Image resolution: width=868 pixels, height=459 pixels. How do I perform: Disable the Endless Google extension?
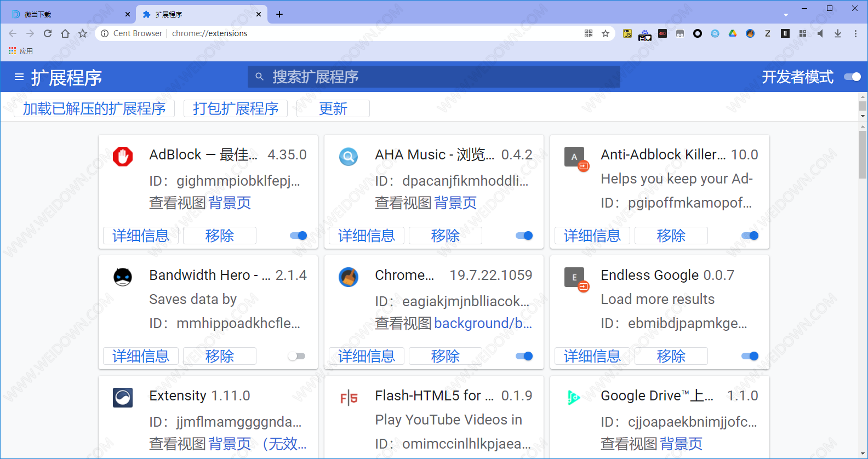750,356
